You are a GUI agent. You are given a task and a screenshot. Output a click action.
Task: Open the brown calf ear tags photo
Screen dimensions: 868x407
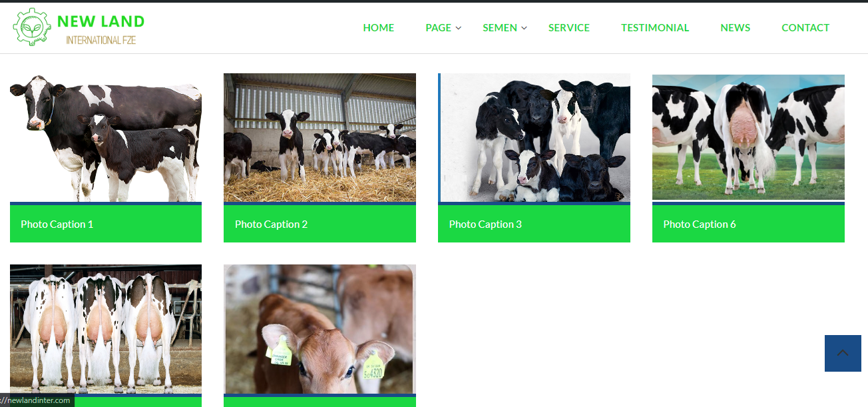coord(320,329)
